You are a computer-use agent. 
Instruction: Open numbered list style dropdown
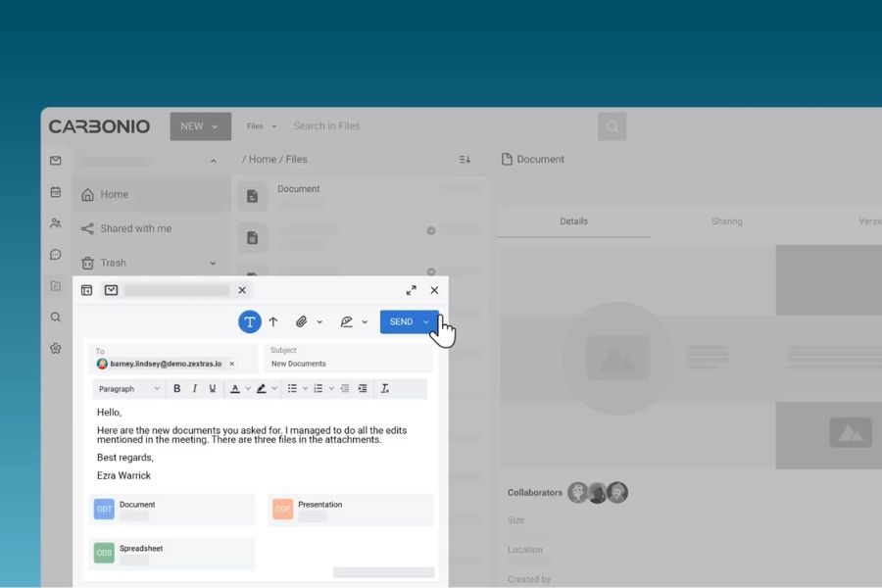[x=331, y=389]
